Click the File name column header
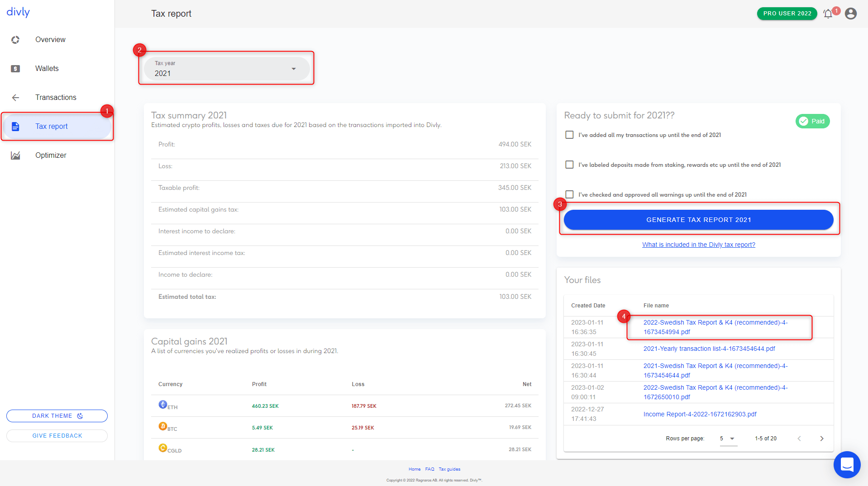 coord(656,306)
